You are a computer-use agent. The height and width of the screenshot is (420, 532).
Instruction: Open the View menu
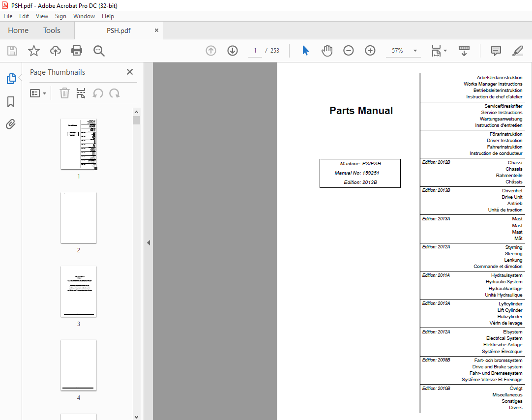tap(42, 16)
